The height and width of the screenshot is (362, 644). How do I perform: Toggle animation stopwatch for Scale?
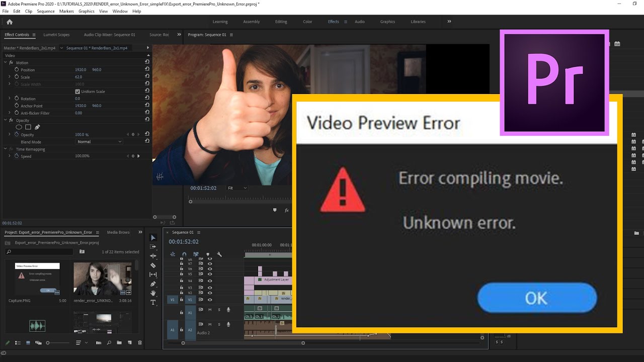click(17, 77)
